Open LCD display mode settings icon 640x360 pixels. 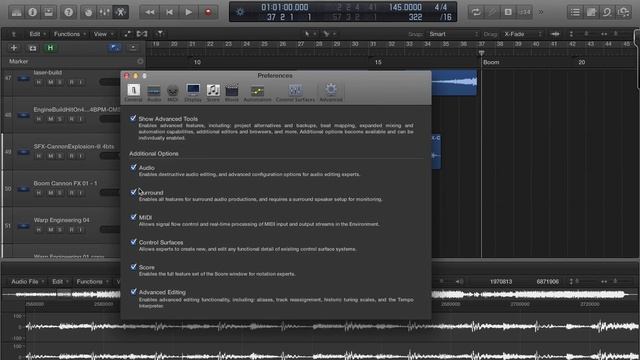pyautogui.click(x=240, y=12)
